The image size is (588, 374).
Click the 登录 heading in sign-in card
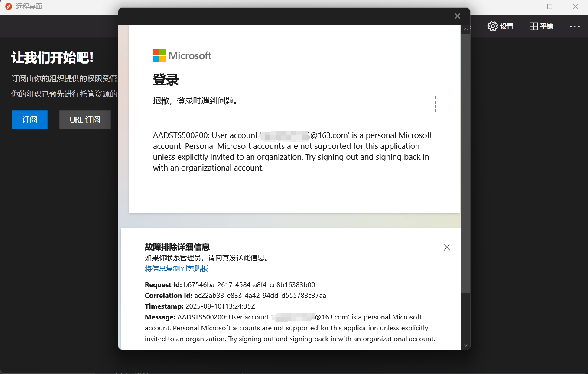click(x=166, y=80)
